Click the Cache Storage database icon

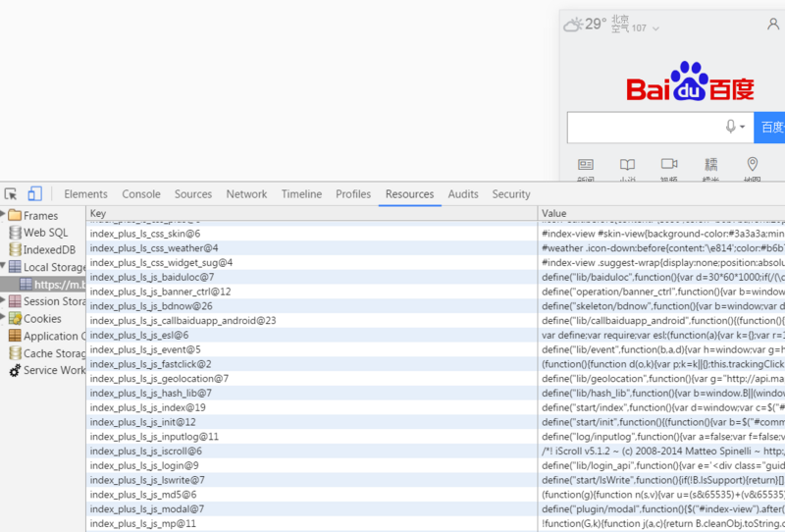(x=15, y=353)
